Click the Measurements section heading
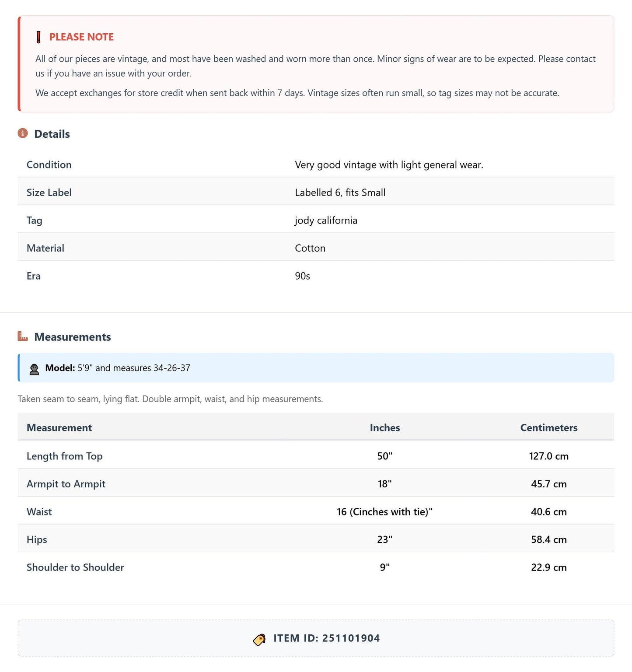 coord(73,337)
